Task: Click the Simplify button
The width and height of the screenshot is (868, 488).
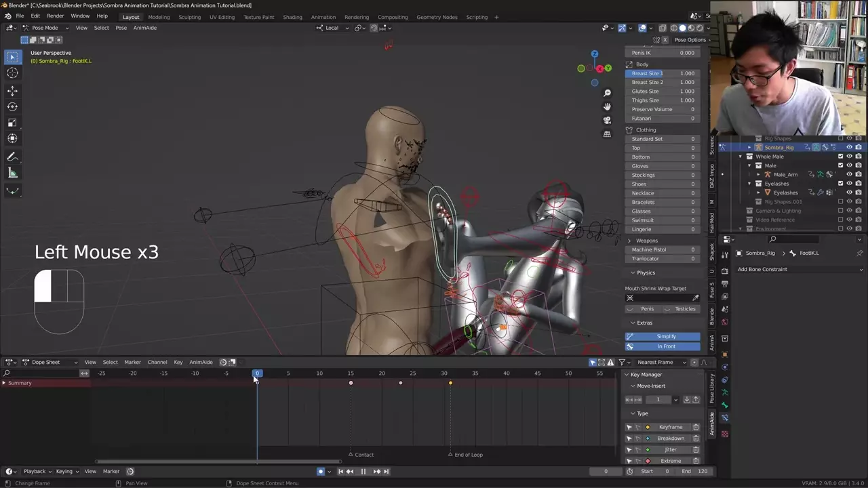Action: pos(666,336)
